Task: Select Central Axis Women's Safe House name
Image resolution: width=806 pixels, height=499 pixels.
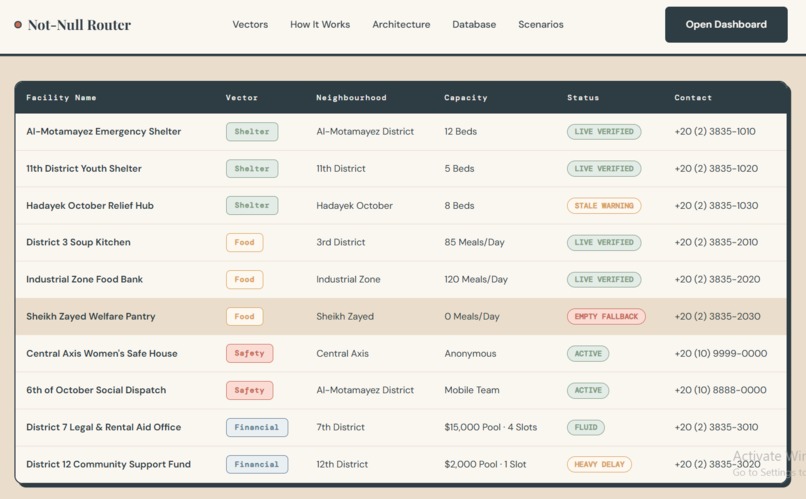Action: pyautogui.click(x=102, y=353)
